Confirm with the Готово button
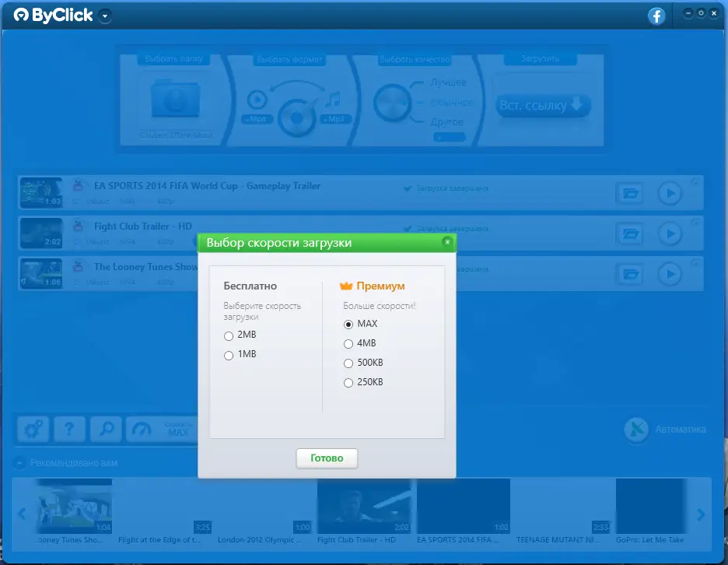Screen dimensions: 728x565 click(x=327, y=458)
